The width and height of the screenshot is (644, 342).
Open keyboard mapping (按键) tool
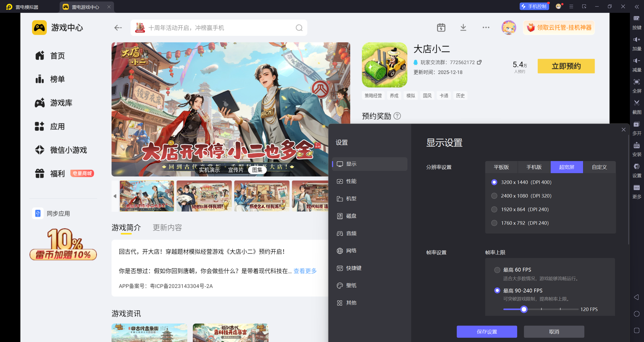pos(636,18)
